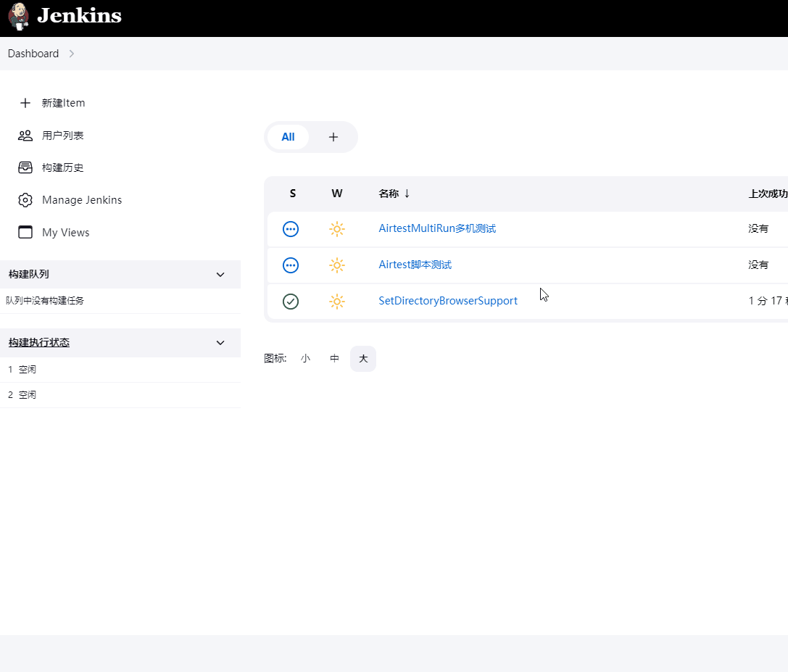Open 新建Item to create a job
This screenshot has height=672, width=788.
click(63, 103)
